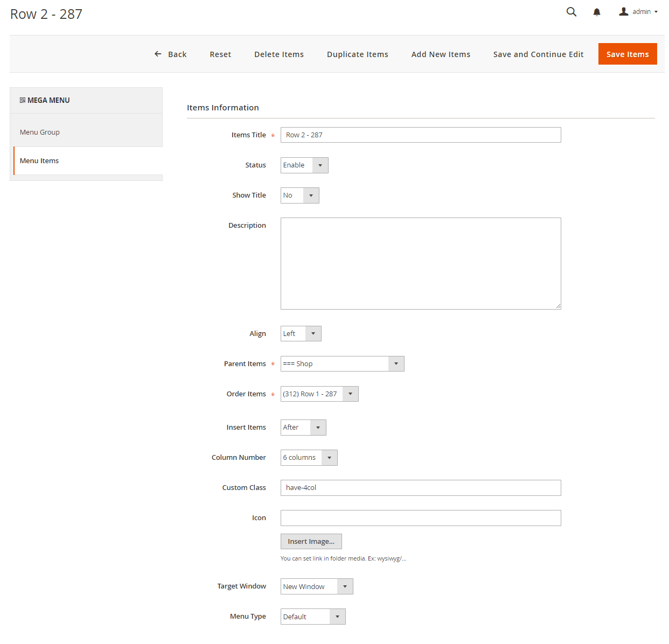Click the Parent Items label

[245, 364]
